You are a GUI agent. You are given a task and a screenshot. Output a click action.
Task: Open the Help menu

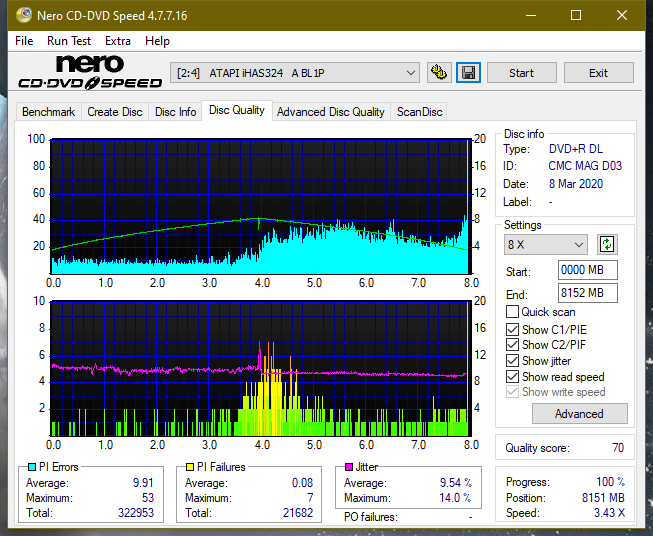pos(157,41)
